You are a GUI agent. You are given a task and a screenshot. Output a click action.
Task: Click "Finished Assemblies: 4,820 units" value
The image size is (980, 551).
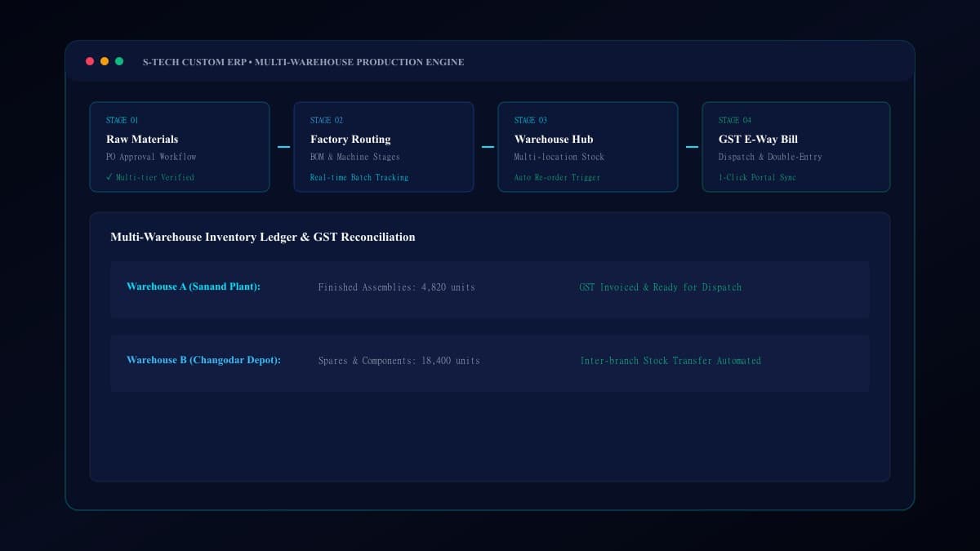click(397, 287)
